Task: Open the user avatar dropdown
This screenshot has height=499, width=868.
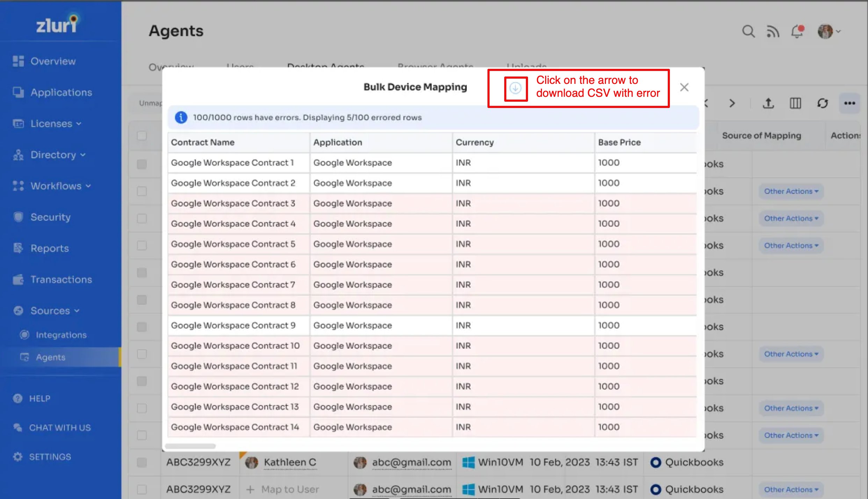Action: tap(829, 31)
